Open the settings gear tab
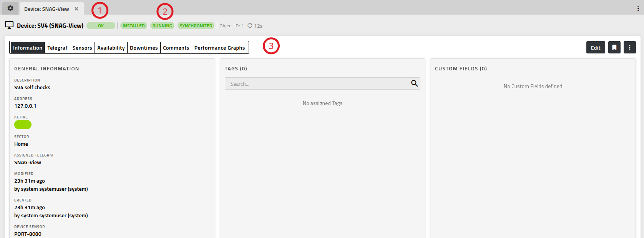 [10, 8]
